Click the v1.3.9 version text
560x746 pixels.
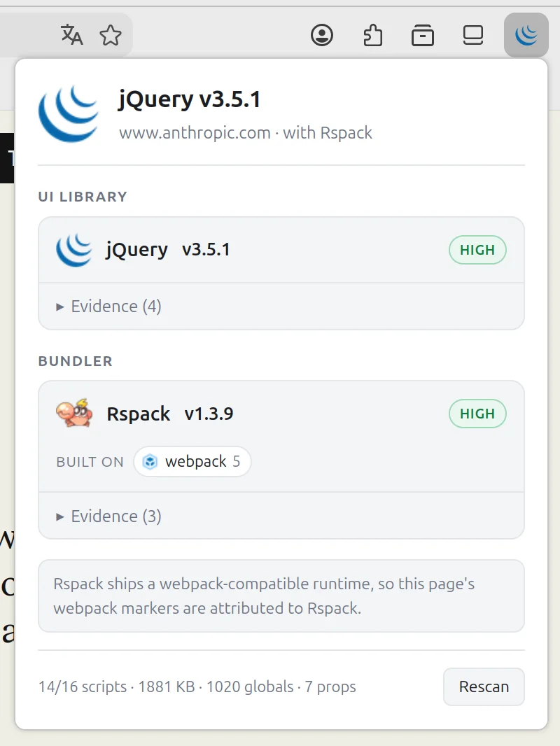coord(209,414)
